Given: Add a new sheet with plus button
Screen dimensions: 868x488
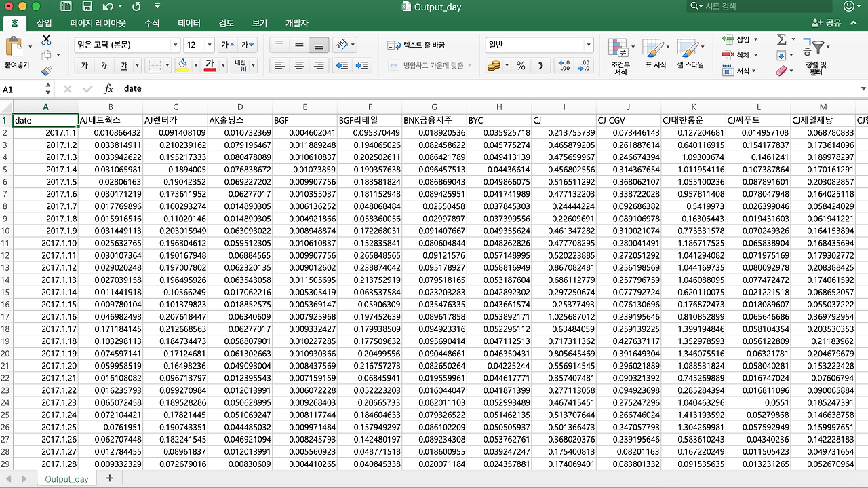Looking at the screenshot, I should pyautogui.click(x=109, y=478).
